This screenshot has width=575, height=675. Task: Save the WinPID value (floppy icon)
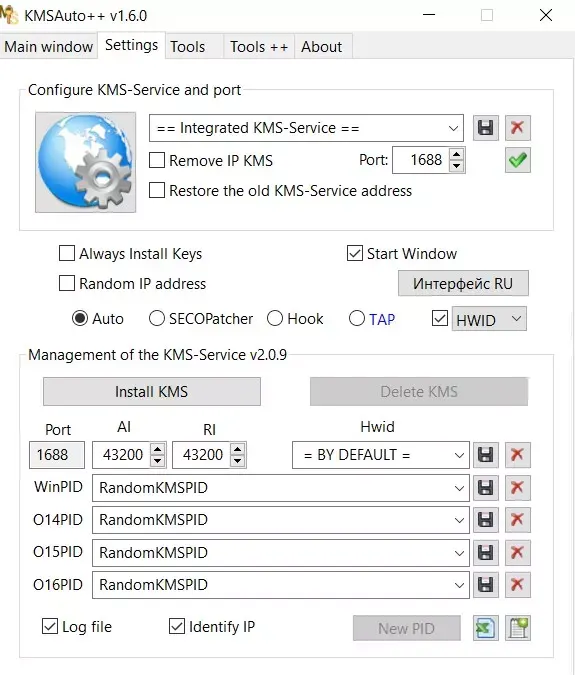(485, 488)
